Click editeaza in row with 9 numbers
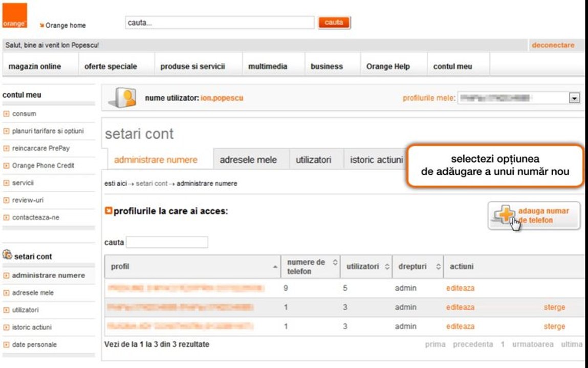 coord(460,288)
